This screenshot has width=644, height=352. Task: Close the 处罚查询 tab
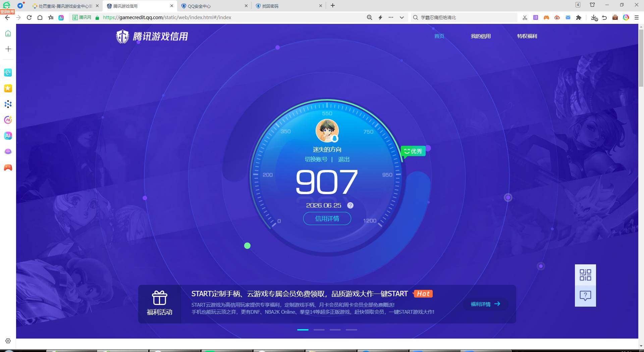pos(97,6)
